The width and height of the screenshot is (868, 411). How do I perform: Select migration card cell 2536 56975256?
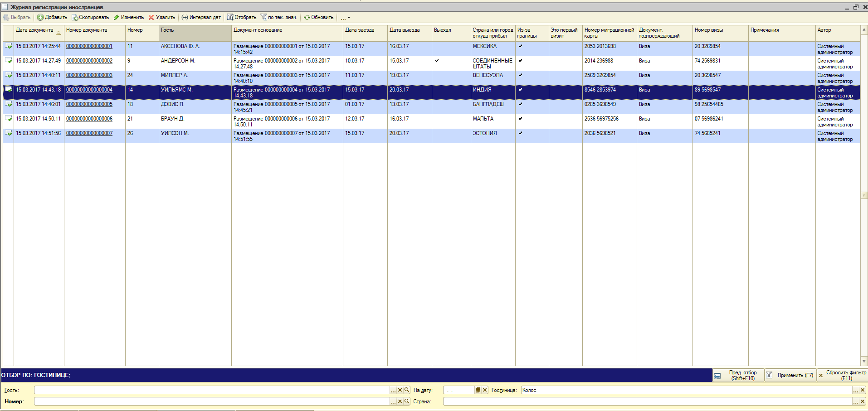[610, 121]
